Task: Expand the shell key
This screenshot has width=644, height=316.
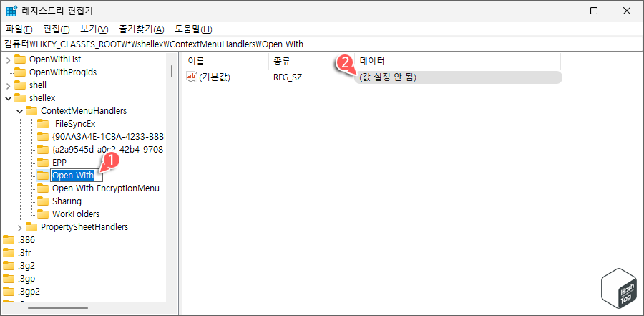Action: point(9,85)
